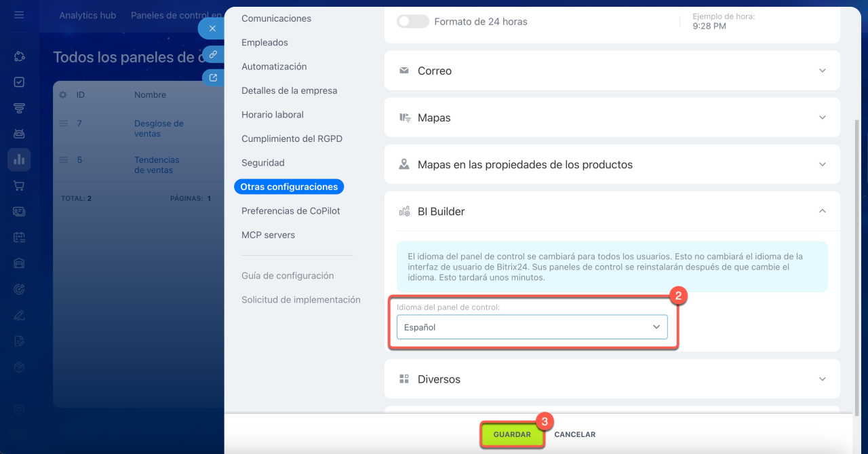Open the Idioma del panel de control dropdown
Screen dimensions: 868x454
[532, 327]
